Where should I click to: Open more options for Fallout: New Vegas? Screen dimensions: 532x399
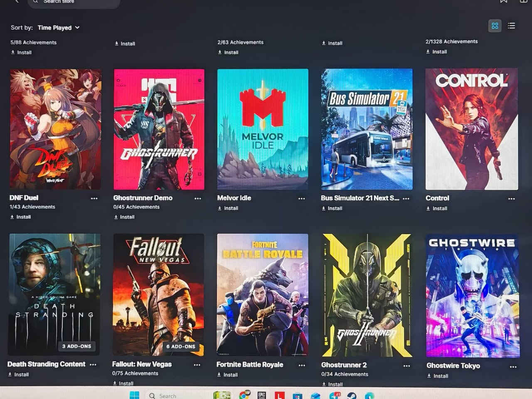197,365
